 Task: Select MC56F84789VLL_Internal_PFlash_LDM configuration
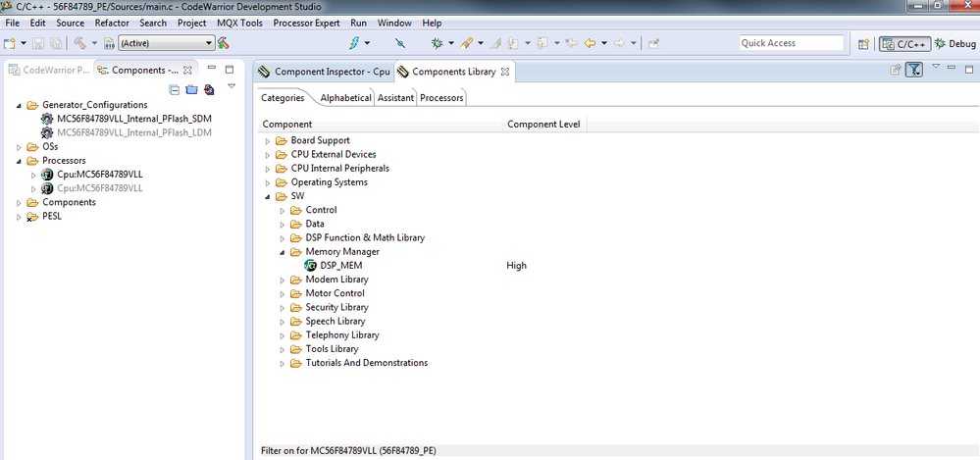coord(133,132)
